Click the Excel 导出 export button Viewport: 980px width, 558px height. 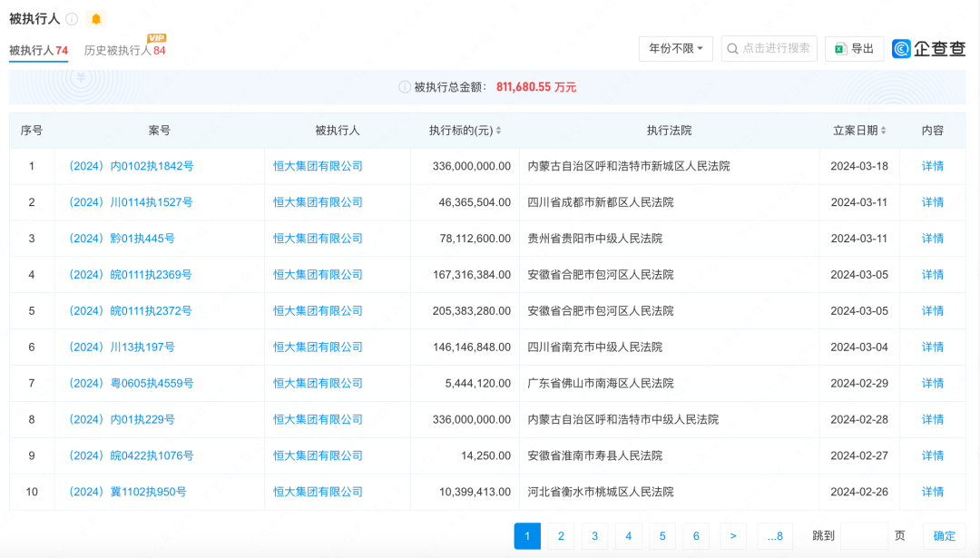point(853,49)
